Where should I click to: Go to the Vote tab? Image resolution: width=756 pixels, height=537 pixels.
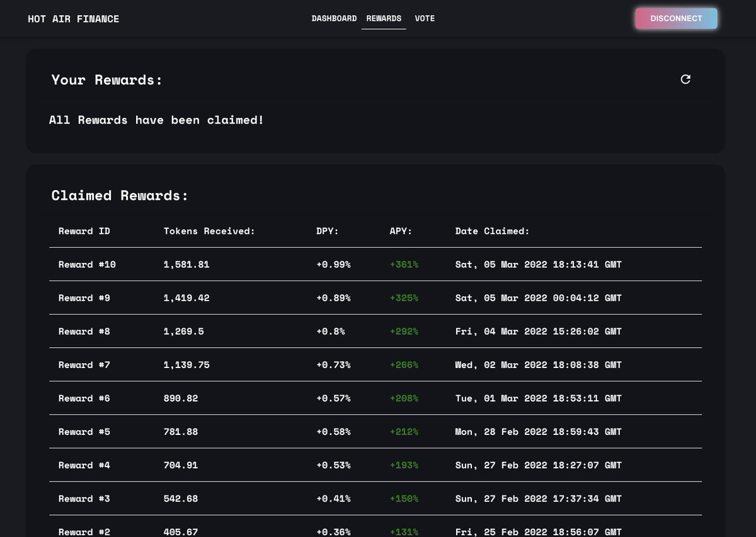point(425,18)
